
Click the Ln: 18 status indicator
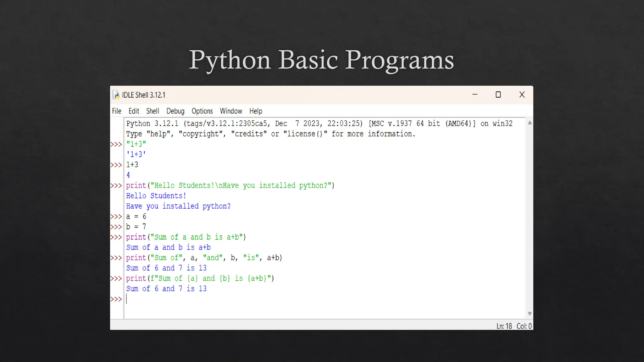(x=504, y=326)
